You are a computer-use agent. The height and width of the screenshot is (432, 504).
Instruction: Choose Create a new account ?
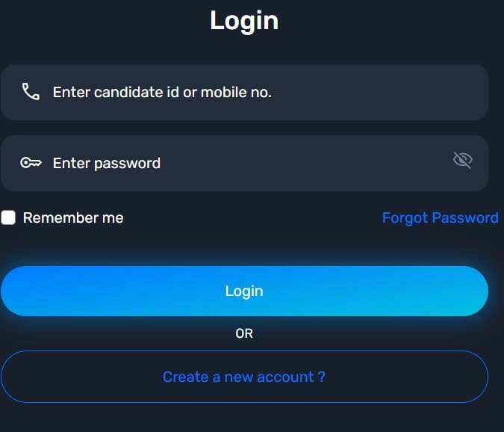244,377
